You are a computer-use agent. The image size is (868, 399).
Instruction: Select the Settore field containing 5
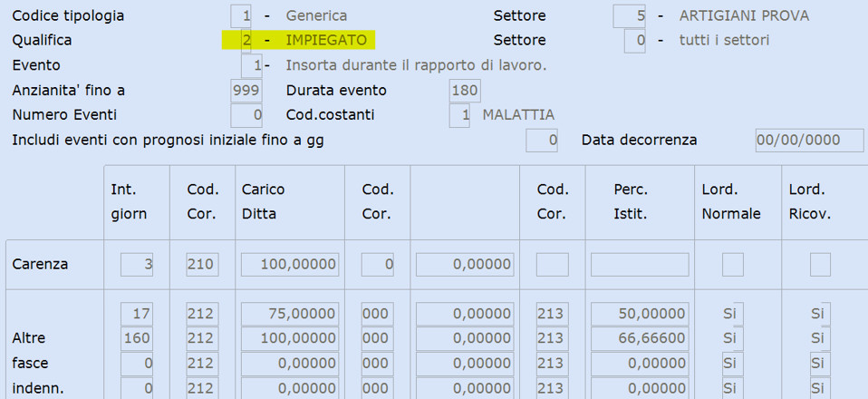[x=630, y=15]
